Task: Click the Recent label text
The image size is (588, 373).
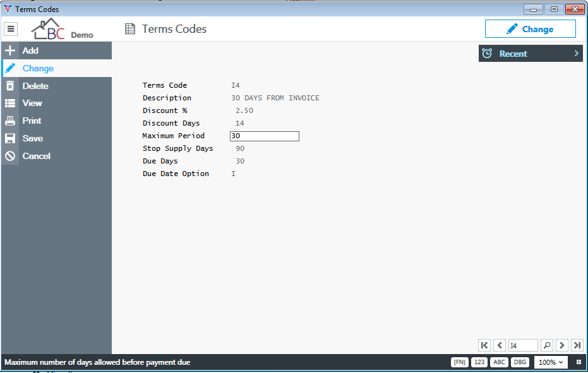Action: [513, 54]
